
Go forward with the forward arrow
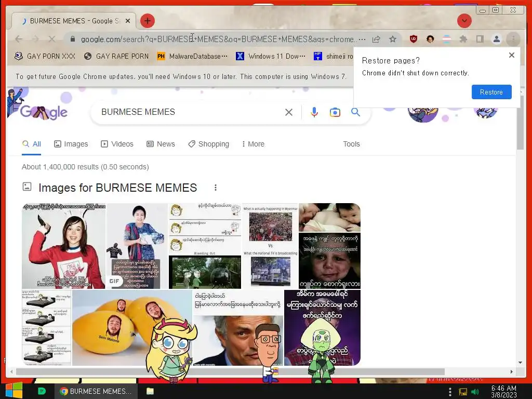tap(35, 39)
